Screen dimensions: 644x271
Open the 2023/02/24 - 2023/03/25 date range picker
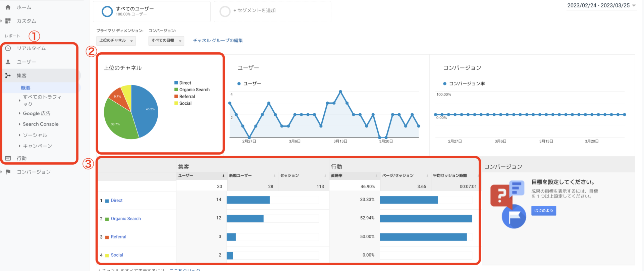(x=601, y=5)
